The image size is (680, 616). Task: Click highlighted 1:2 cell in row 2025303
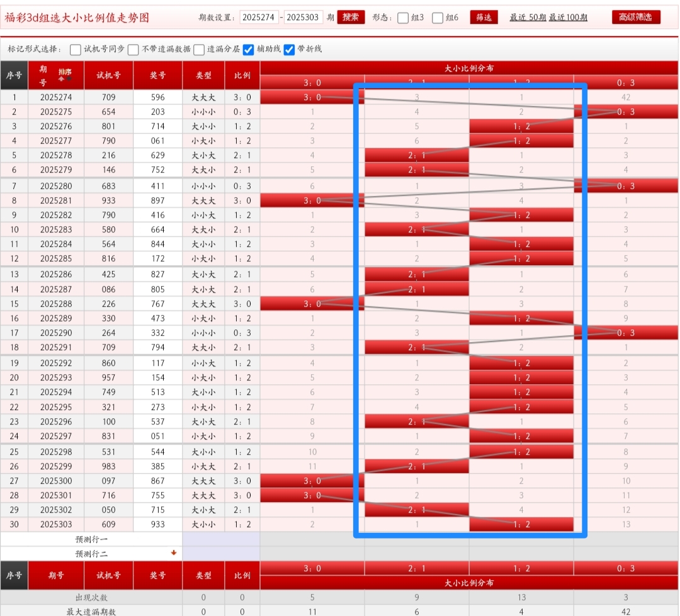(521, 524)
